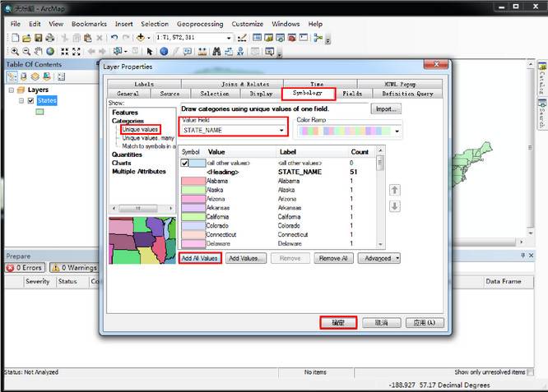Select Quantities in the Show list
This screenshot has width=548, height=392.
[x=127, y=154]
